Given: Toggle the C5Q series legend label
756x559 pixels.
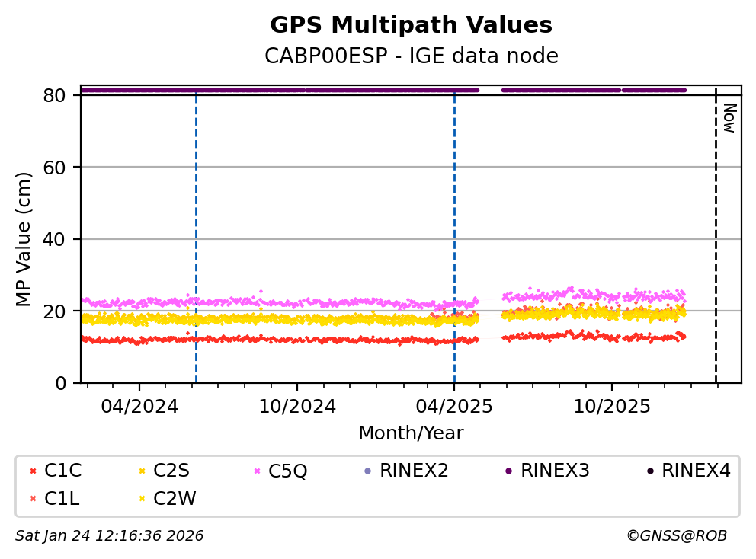Looking at the screenshot, I should coord(288,471).
